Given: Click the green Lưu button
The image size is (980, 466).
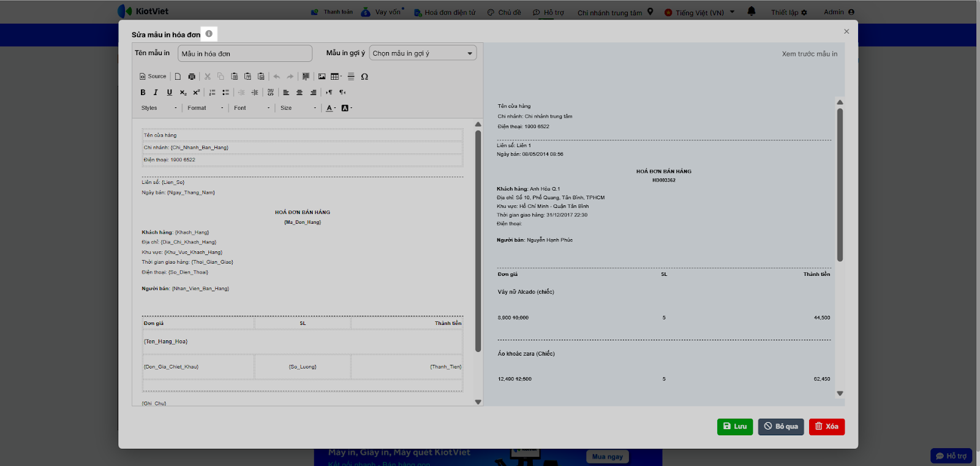Looking at the screenshot, I should coord(735,427).
